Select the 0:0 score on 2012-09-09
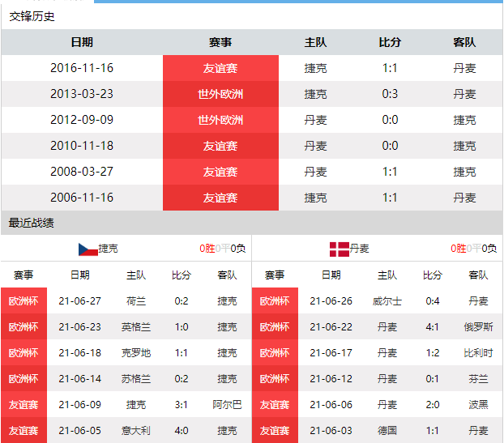 pos(390,120)
